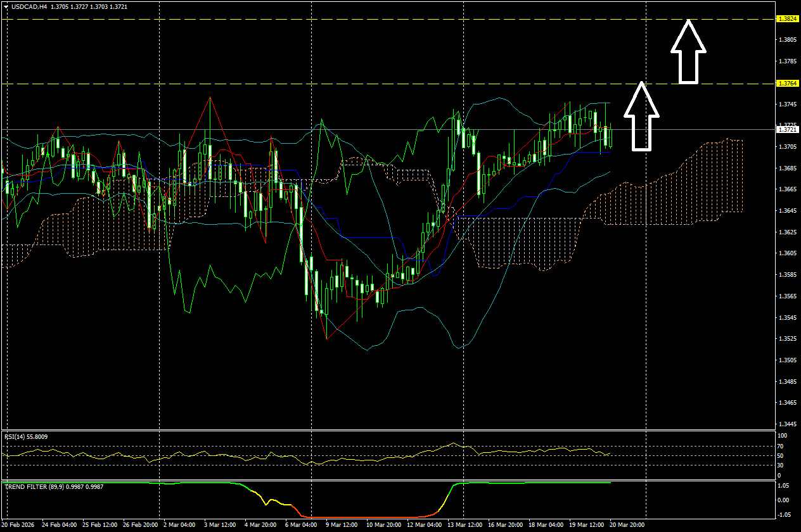Click the 18 Mar 04:00 time label
The height and width of the screenshot is (532, 801).
[546, 525]
